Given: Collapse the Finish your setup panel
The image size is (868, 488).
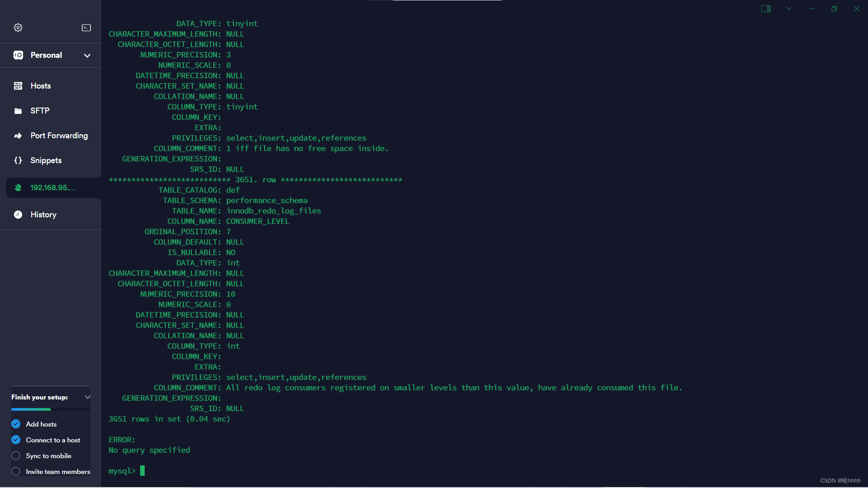Looking at the screenshot, I should [x=88, y=397].
